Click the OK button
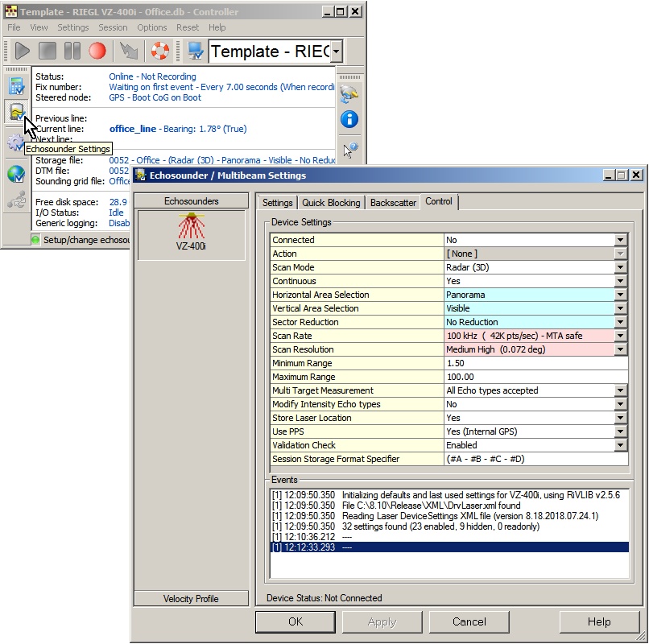Screen dimensions: 649x644 tap(296, 621)
